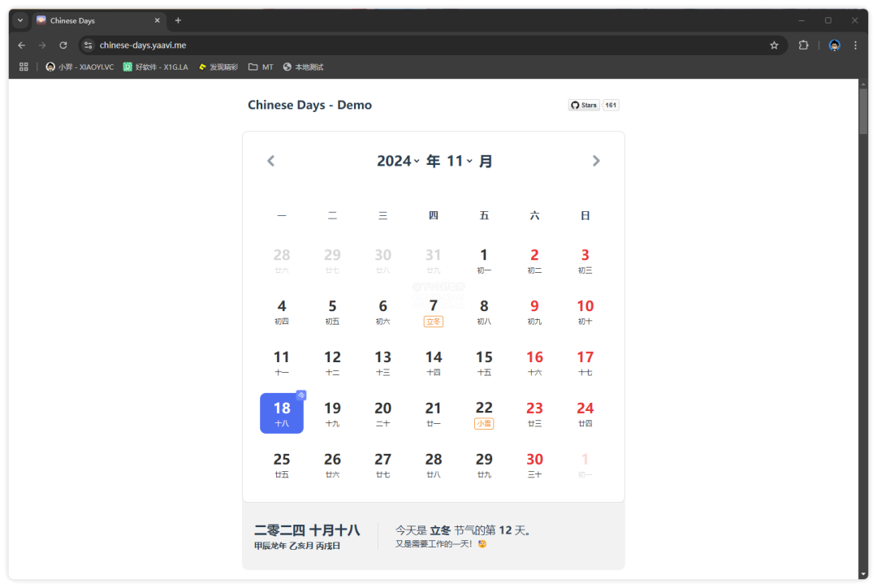
Task: Open the 小羿 - XIAOYI.VC bookmark
Action: point(80,67)
